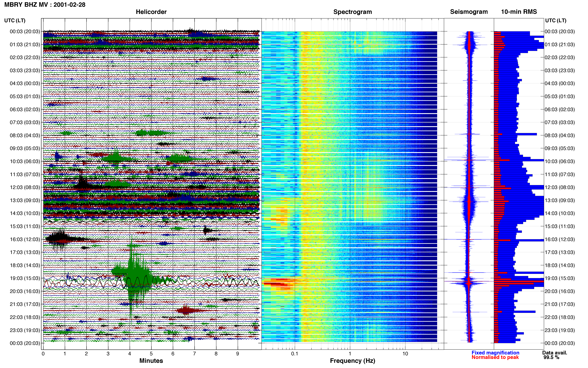Image resolution: width=588 pixels, height=368 pixels.
Task: Click left time label '14:03 (10:03)'
Action: coord(25,213)
